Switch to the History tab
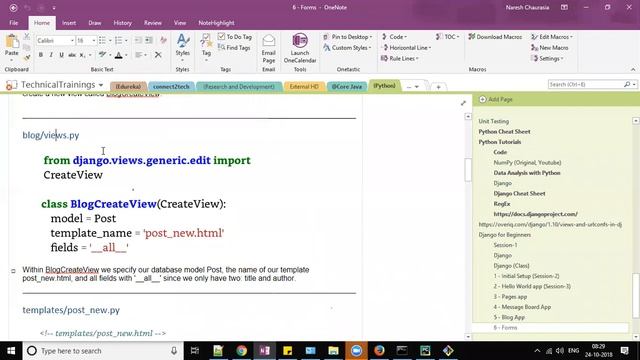 122,23
